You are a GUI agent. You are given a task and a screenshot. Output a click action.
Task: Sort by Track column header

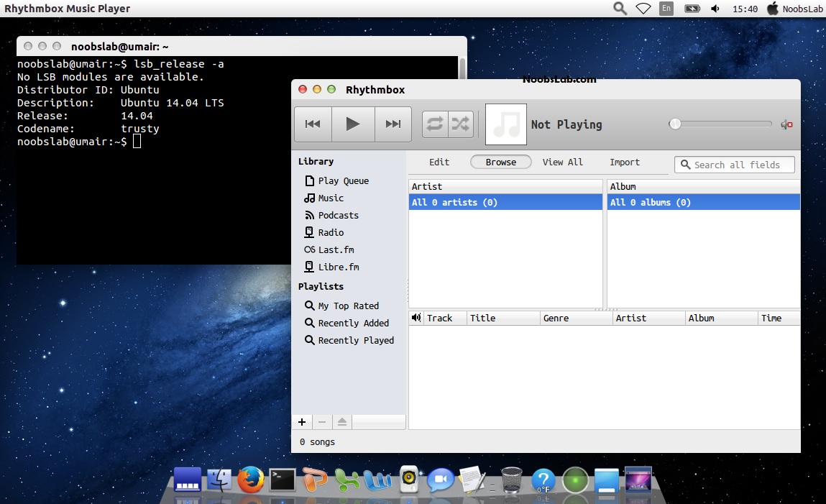(444, 318)
